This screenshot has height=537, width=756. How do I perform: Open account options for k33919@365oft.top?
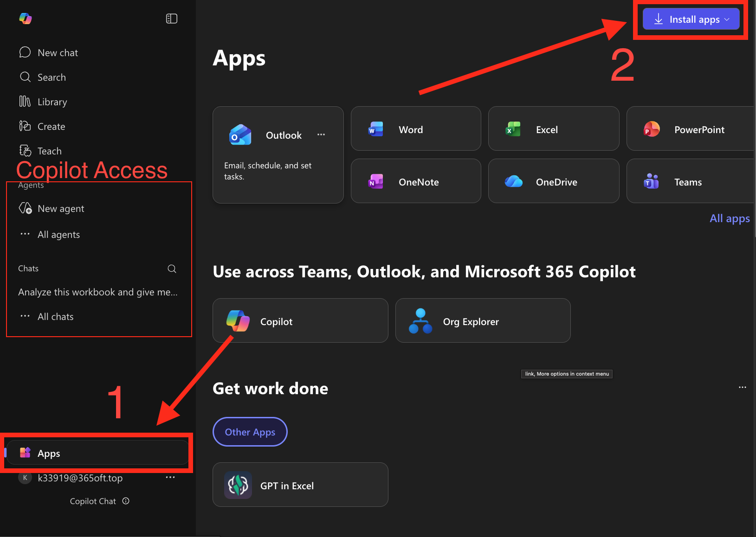[x=170, y=477]
